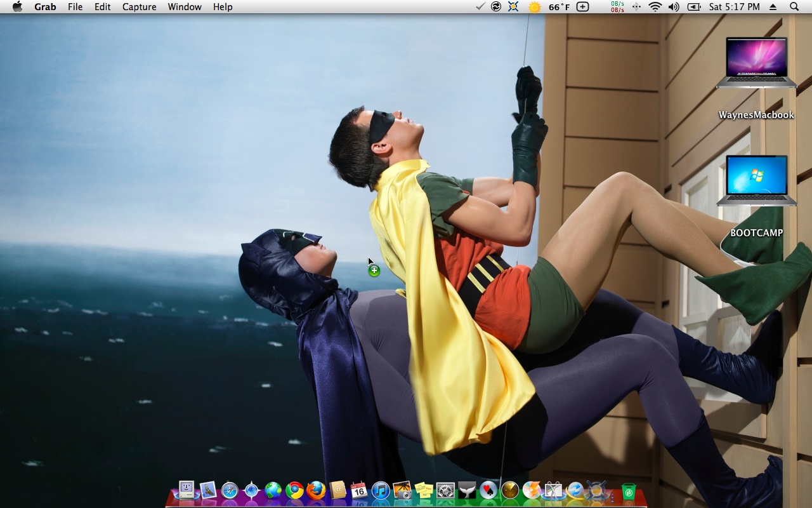Click the Sat 5:17 PM clock
Viewport: 812px width, 508px height.
[735, 7]
